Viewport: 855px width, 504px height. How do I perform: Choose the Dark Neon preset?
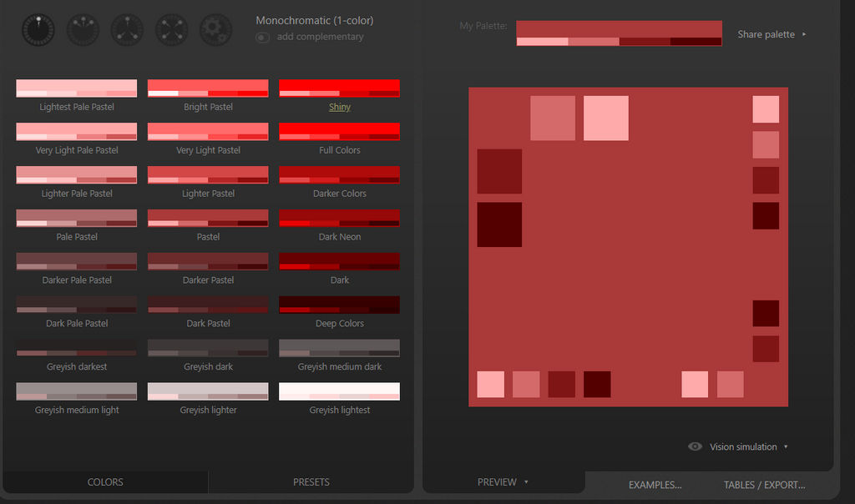[x=339, y=218]
